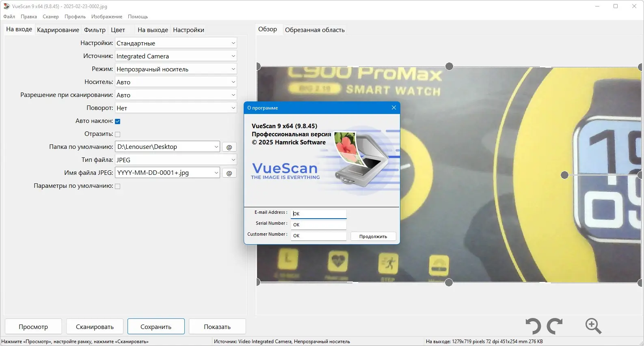644x346 pixels.
Task: Minimize the VueScan window
Action: 597,6
